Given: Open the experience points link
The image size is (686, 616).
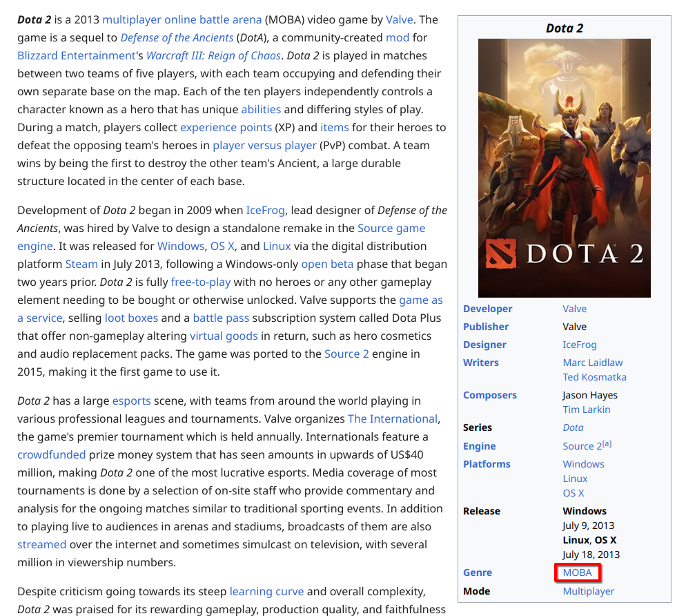Looking at the screenshot, I should tap(226, 127).
